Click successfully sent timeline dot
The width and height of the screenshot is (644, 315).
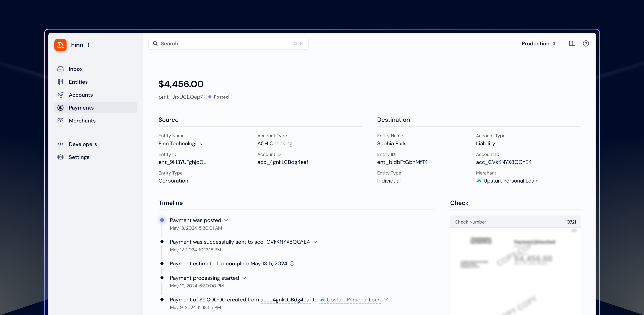click(162, 242)
